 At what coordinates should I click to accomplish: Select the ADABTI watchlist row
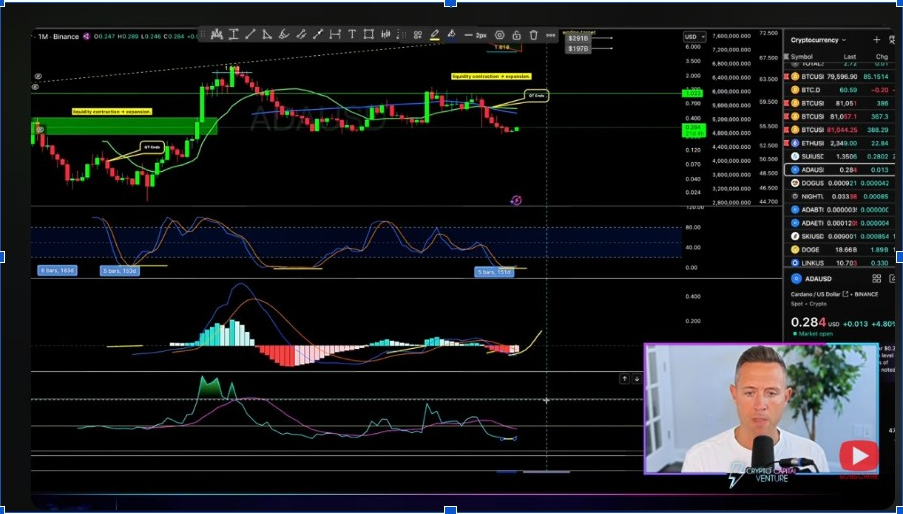tap(841, 210)
